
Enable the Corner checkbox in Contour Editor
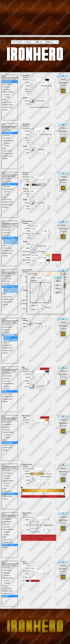coord(45,307)
